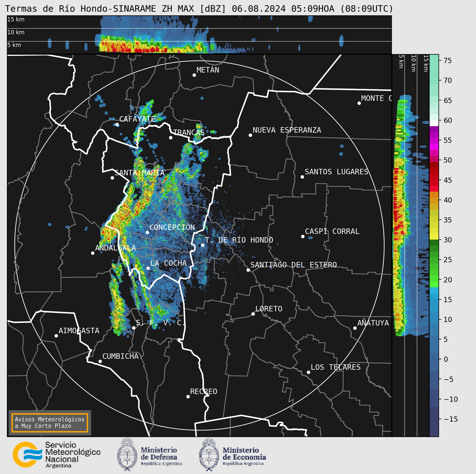
Task: Select the LOS TELARES label
Action: tap(336, 367)
